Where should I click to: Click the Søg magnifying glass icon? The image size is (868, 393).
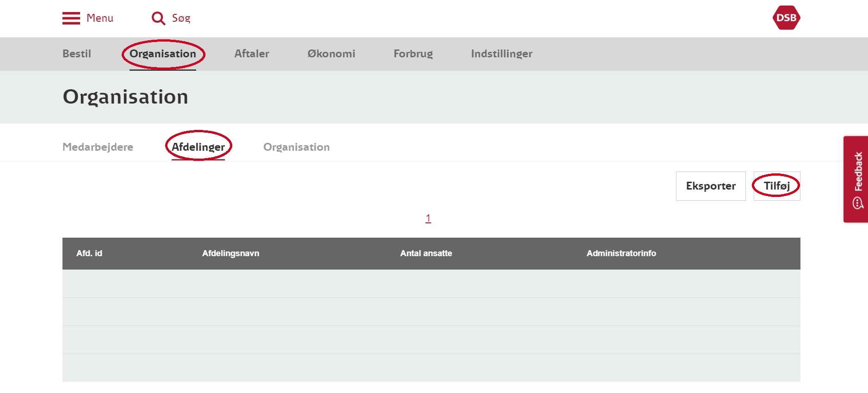coord(158,18)
